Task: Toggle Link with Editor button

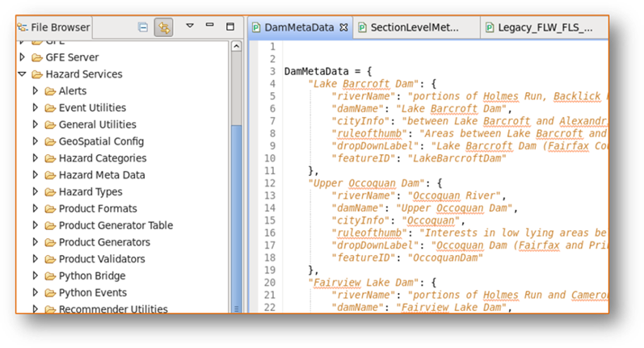Action: [163, 27]
